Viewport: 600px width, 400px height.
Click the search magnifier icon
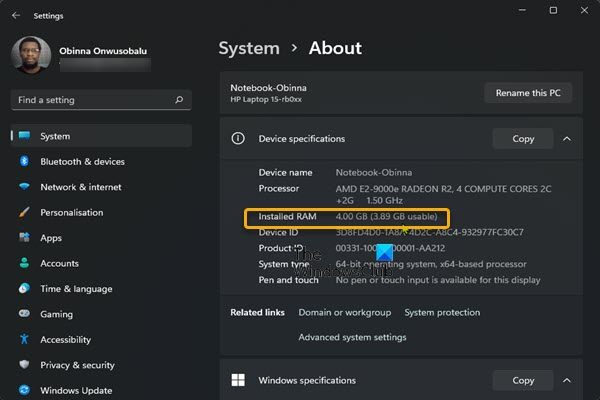click(x=179, y=100)
